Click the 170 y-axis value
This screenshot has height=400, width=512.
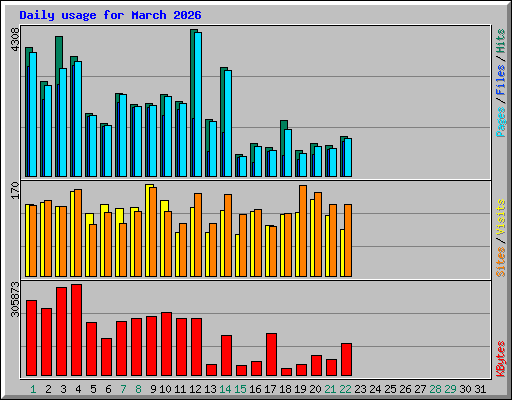point(15,191)
